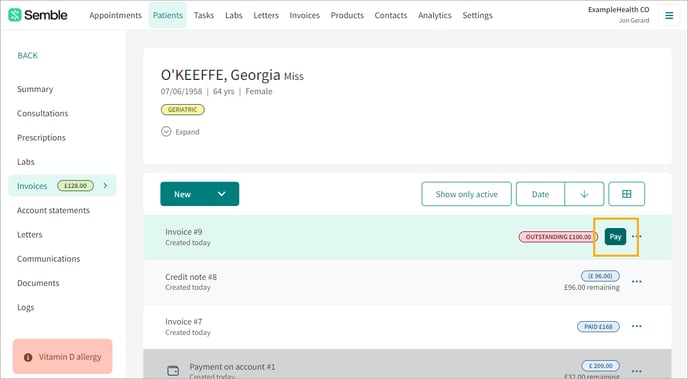The width and height of the screenshot is (688, 379).
Task: Open Communications in the sidebar
Action: tap(49, 259)
